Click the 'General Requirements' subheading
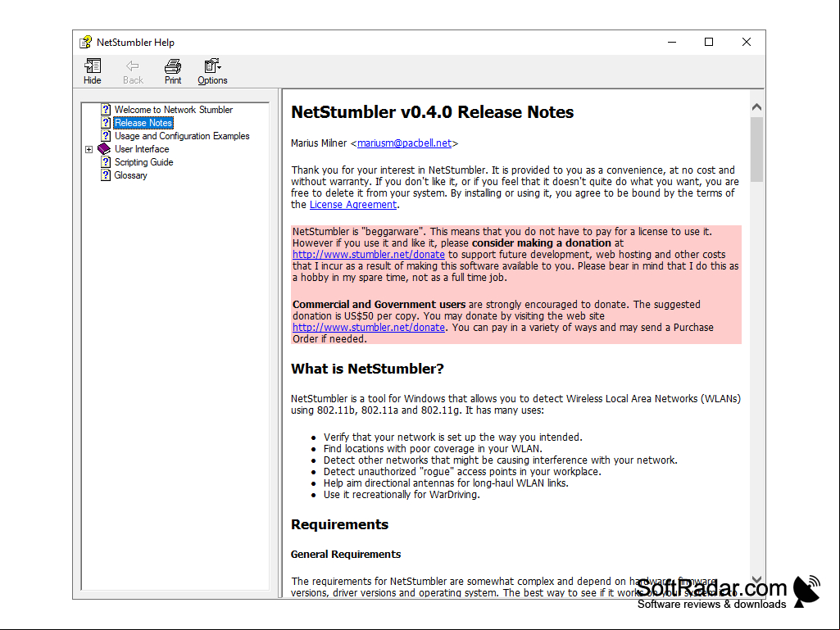This screenshot has width=840, height=630. pos(346,555)
